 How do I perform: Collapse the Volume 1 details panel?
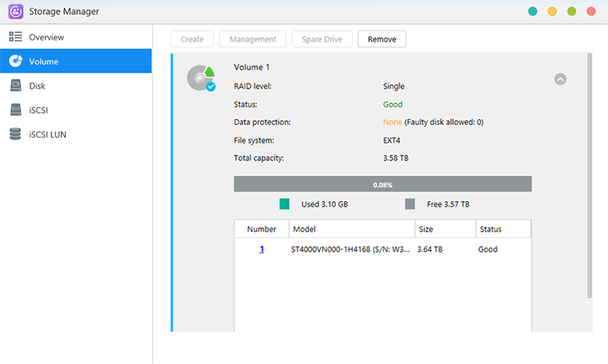coord(560,79)
